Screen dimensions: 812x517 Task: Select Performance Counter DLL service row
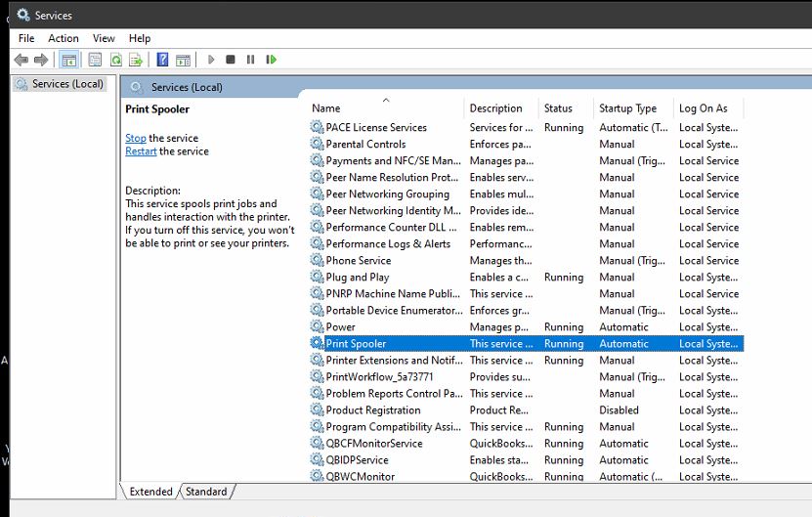coord(527,227)
